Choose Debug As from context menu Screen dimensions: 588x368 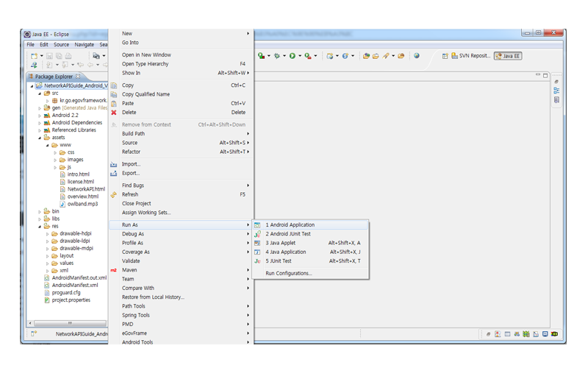pyautogui.click(x=133, y=234)
